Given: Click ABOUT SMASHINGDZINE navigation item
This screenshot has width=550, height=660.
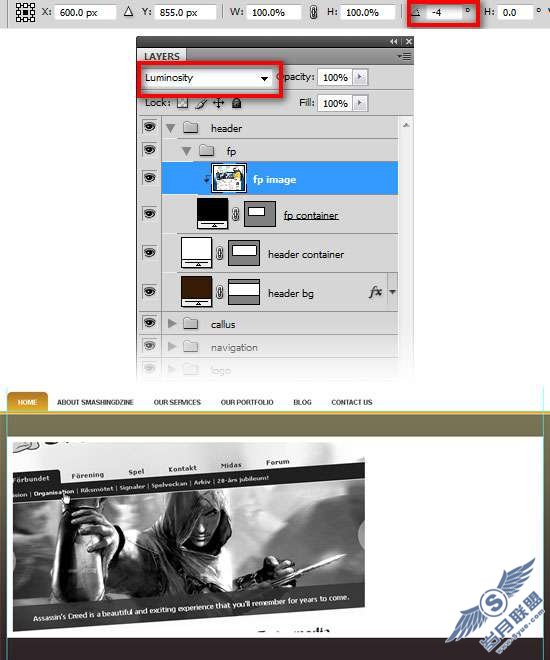Looking at the screenshot, I should pos(95,402).
